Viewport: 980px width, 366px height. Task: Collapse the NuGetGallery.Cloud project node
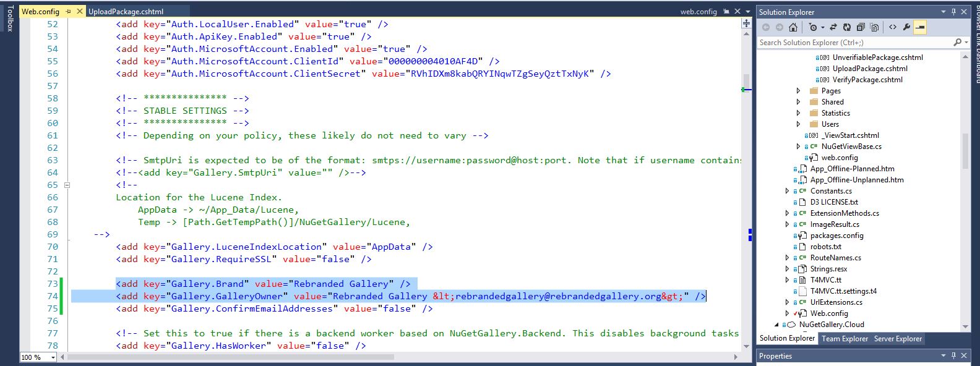[776, 325]
